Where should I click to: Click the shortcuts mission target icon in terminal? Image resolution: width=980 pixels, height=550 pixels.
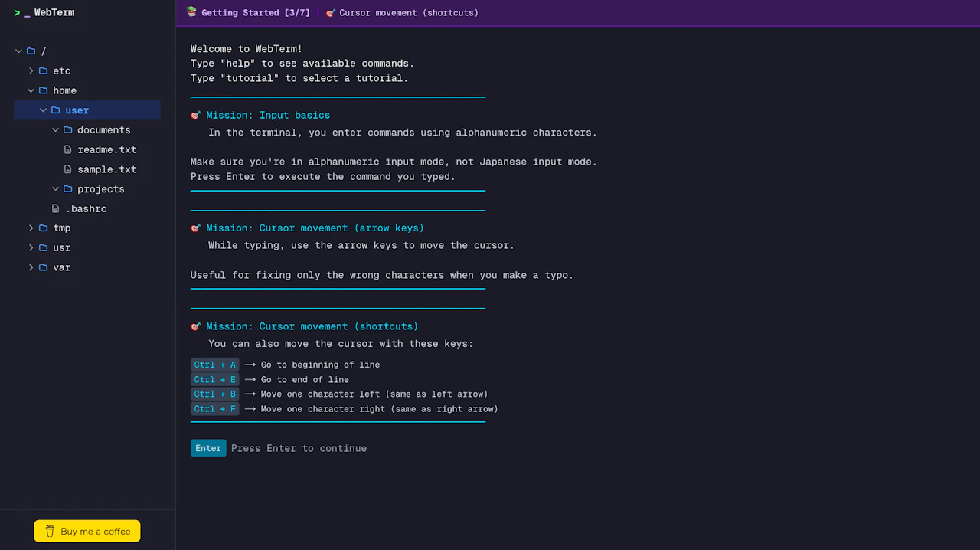[196, 326]
